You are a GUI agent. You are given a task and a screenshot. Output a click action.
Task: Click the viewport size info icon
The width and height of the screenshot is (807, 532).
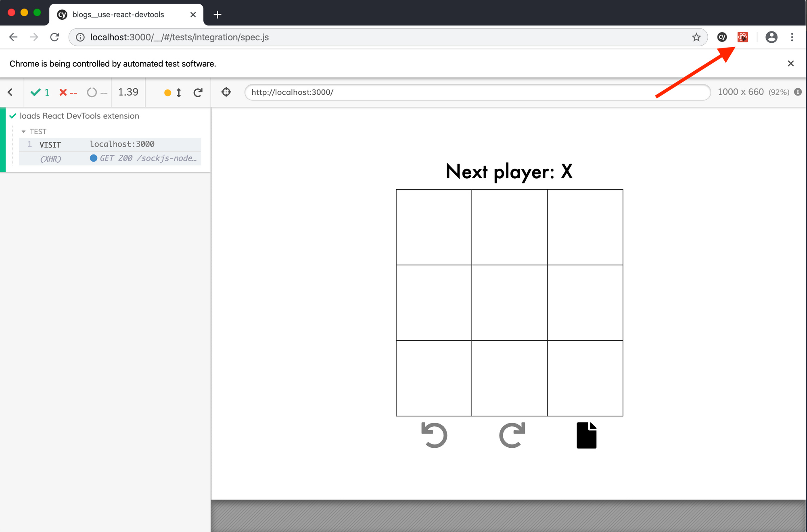click(798, 92)
